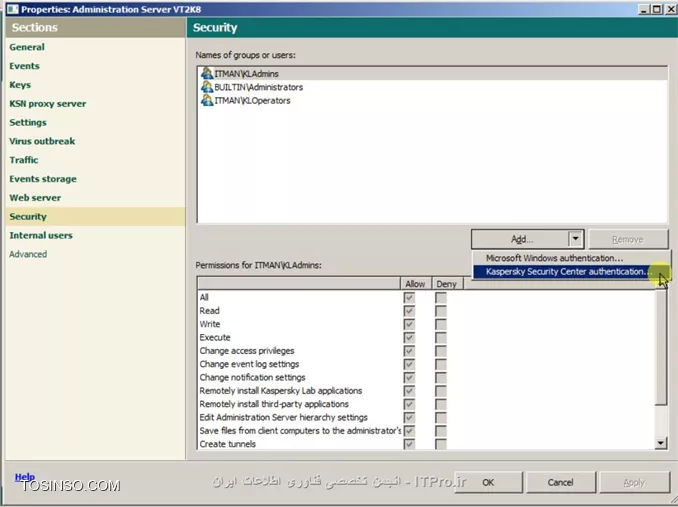Screen dimensions: 678x507
Task: Toggle Allow checkbox for Execute
Action: click(x=409, y=338)
